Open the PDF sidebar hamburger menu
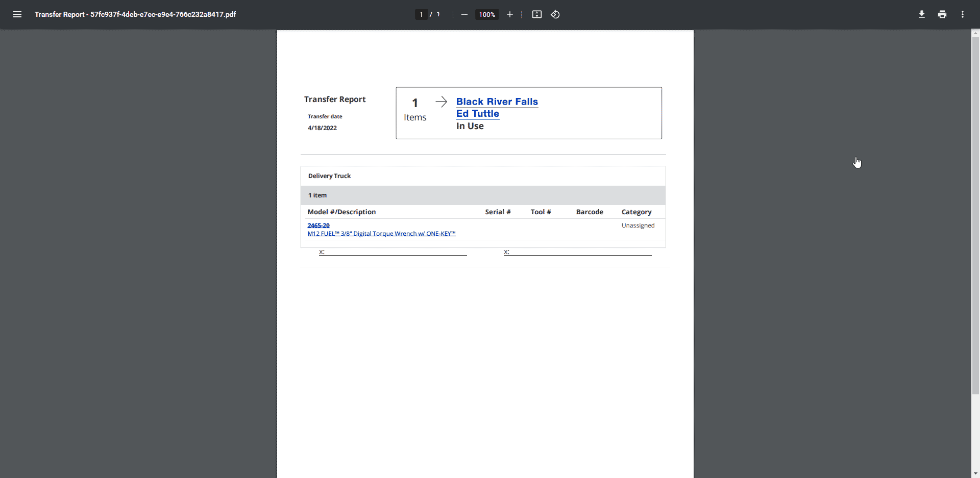The width and height of the screenshot is (980, 478). point(17,14)
